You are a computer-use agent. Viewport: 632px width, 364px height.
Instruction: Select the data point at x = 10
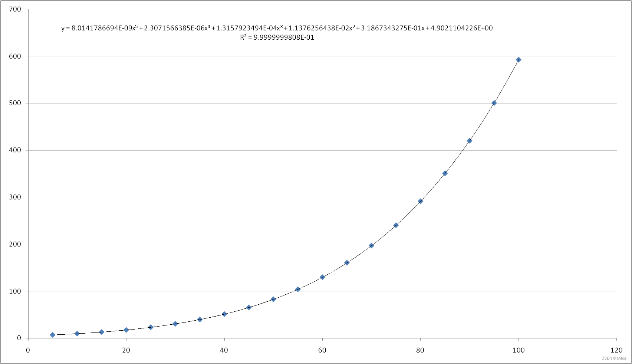click(77, 334)
